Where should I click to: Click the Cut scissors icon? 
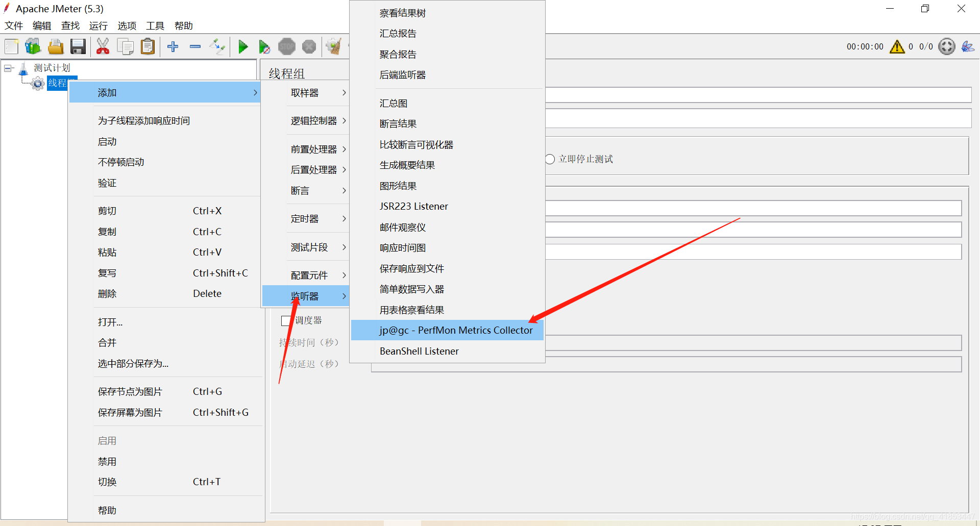pos(103,46)
